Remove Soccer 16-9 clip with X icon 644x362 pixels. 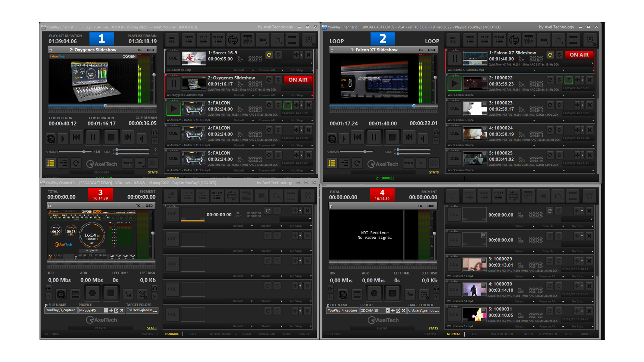tap(309, 55)
